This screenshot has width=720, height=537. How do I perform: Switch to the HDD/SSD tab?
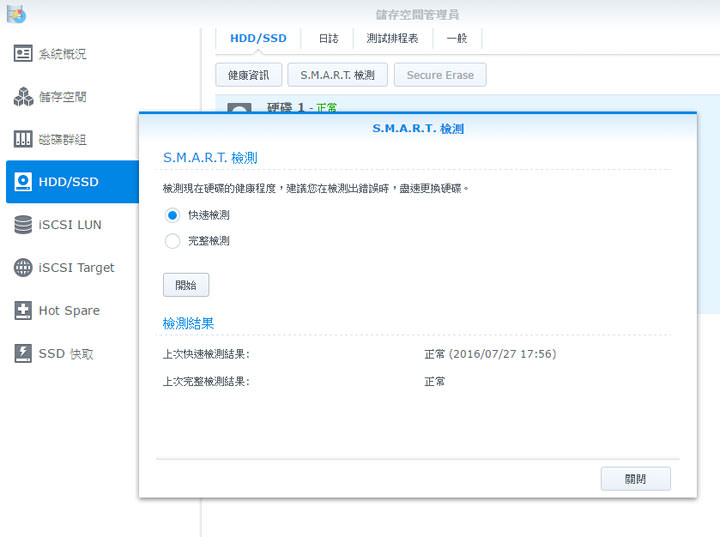point(258,39)
